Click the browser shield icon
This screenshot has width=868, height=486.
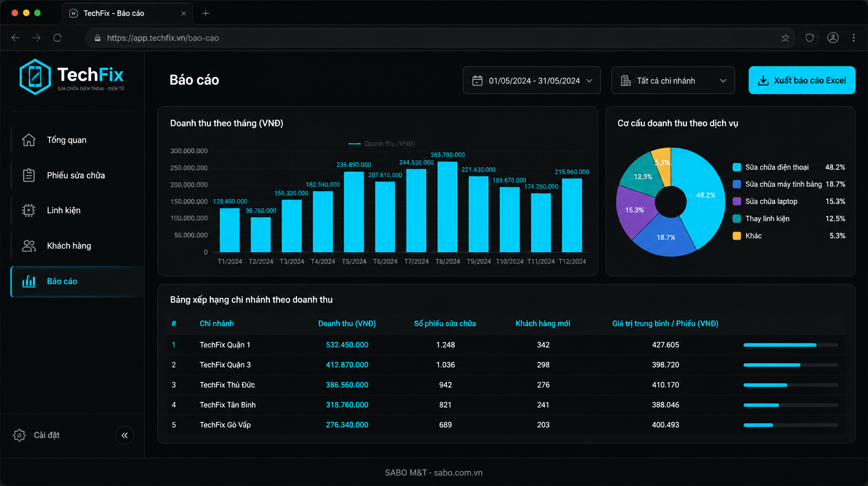click(x=809, y=38)
